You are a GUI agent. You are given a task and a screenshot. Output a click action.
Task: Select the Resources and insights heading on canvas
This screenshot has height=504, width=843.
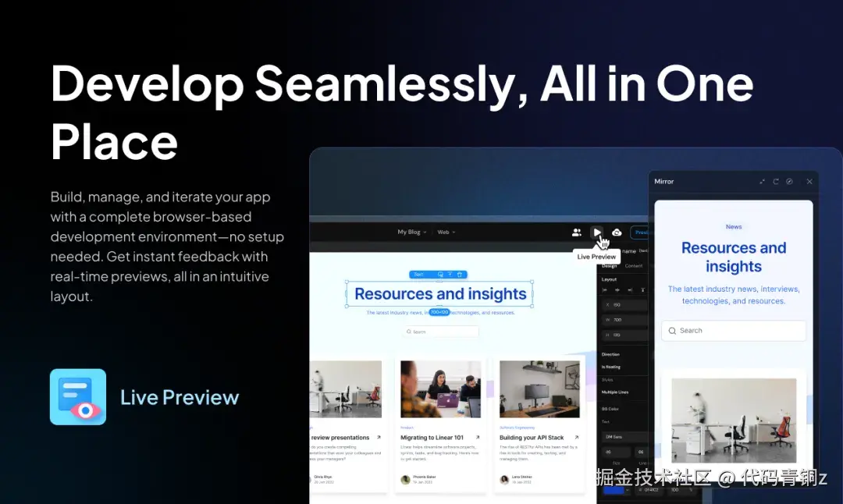(439, 294)
